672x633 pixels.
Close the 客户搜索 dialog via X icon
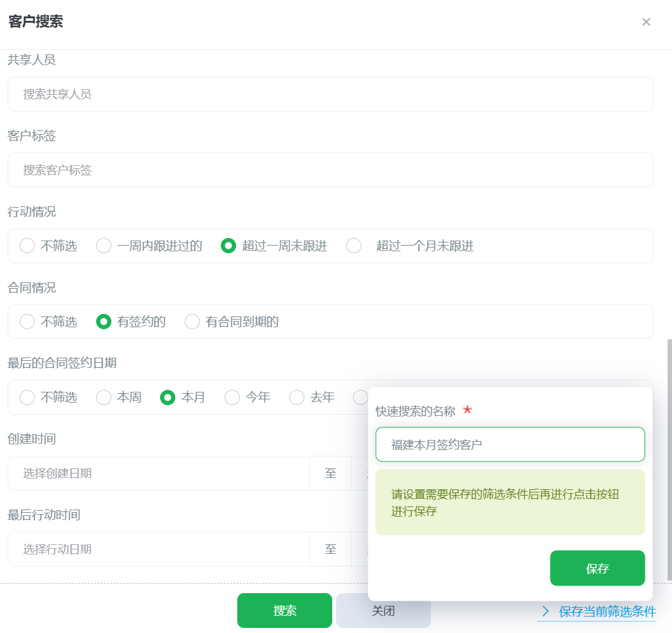646,22
